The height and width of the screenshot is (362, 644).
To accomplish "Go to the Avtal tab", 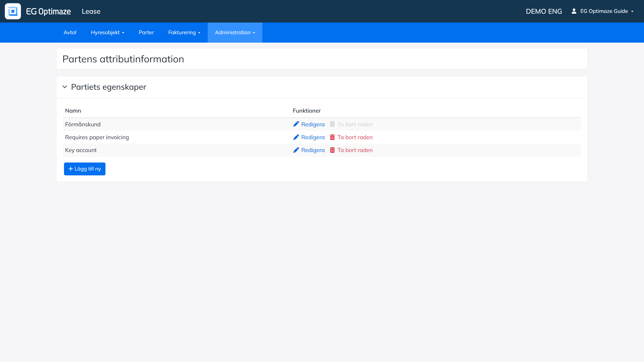I will (x=70, y=32).
